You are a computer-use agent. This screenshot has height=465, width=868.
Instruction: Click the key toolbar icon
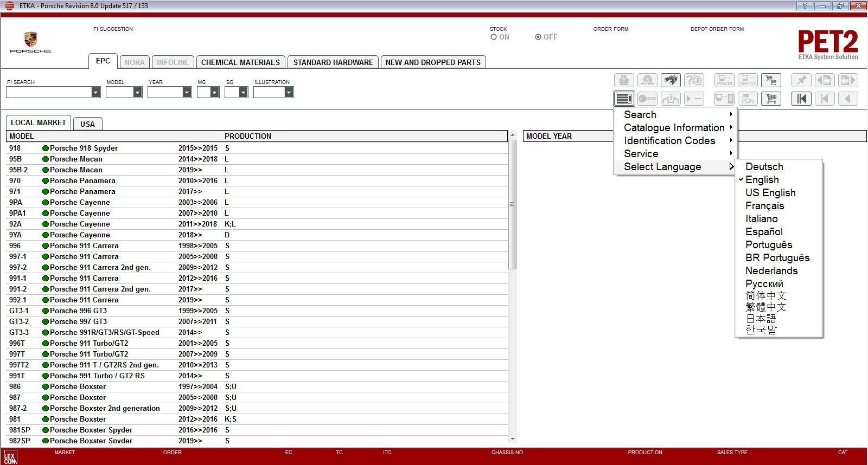647,99
